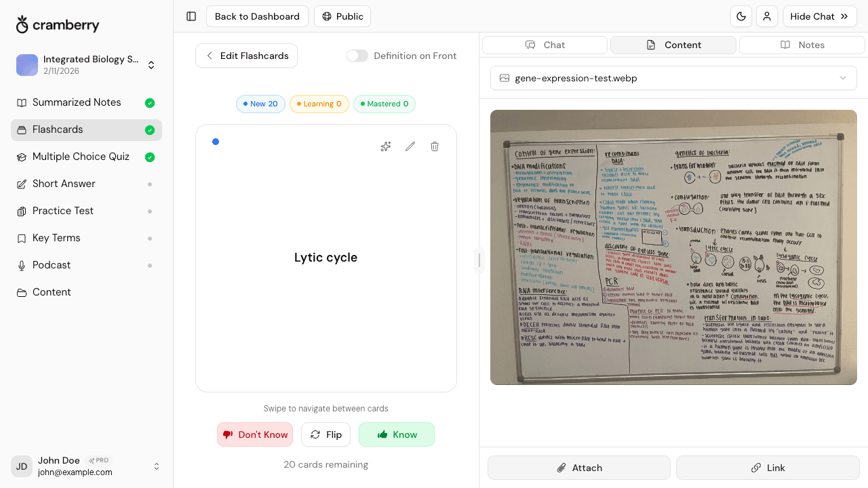Open Podcast from the sidebar
The width and height of the screenshot is (868, 488).
tap(51, 265)
